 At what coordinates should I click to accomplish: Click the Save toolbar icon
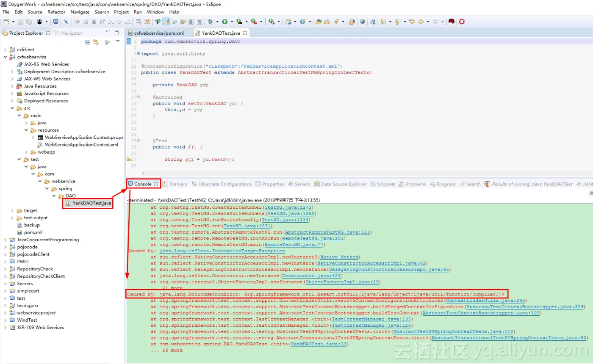pyautogui.click(x=20, y=21)
